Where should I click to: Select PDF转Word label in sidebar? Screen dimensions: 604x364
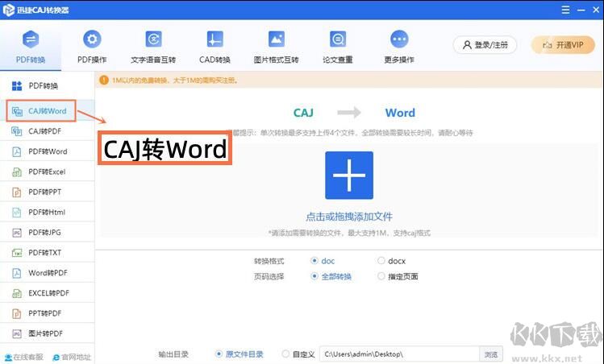tap(48, 151)
